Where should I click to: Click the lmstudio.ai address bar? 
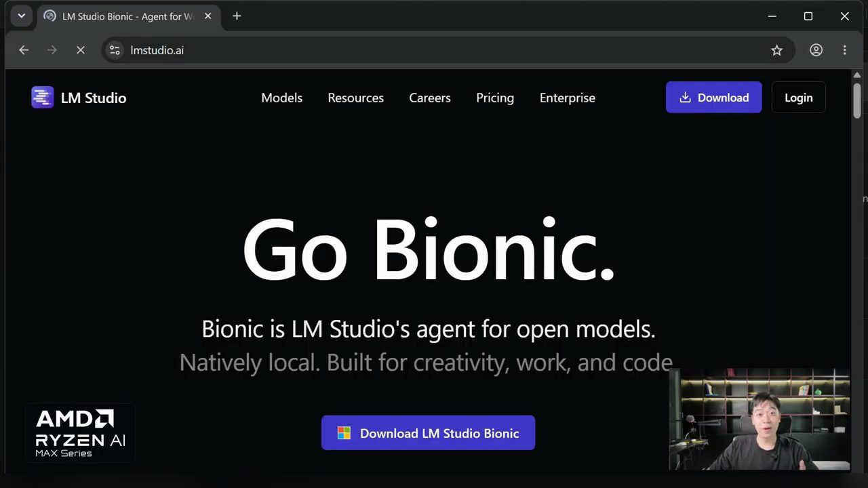coord(448,50)
